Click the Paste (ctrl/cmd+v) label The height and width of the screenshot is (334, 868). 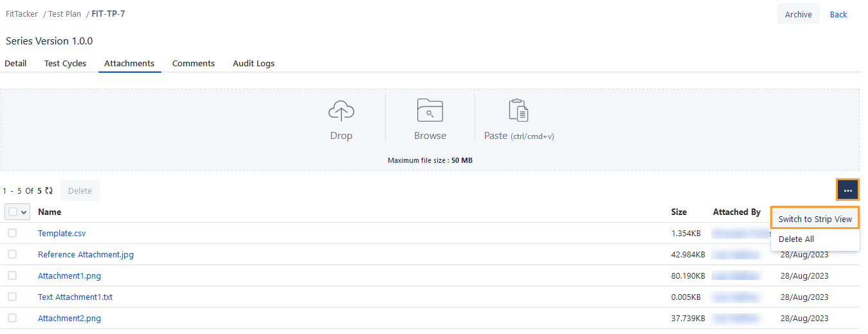pos(519,136)
